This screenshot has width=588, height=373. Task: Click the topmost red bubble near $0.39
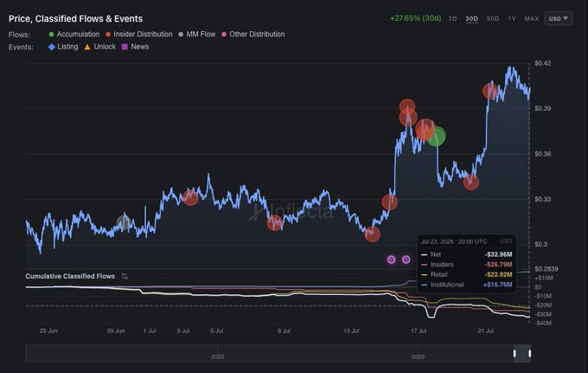click(x=407, y=106)
